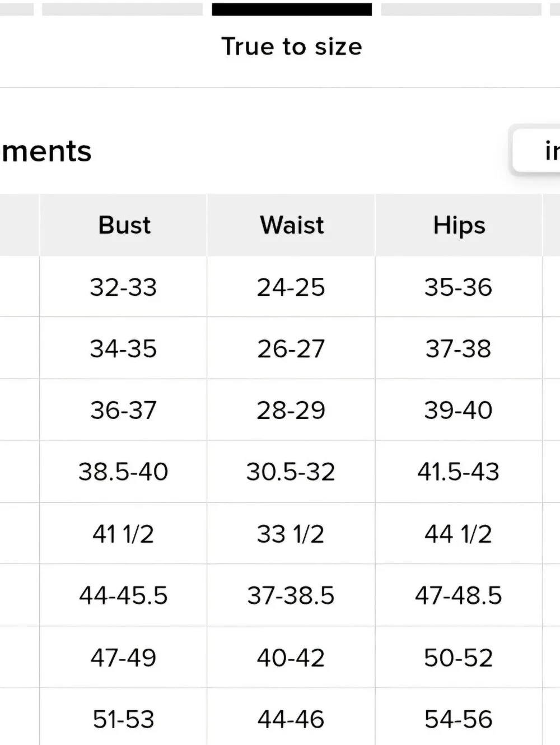The image size is (560, 745).
Task: Select hips measurement 47-48.5
Action: click(x=459, y=595)
